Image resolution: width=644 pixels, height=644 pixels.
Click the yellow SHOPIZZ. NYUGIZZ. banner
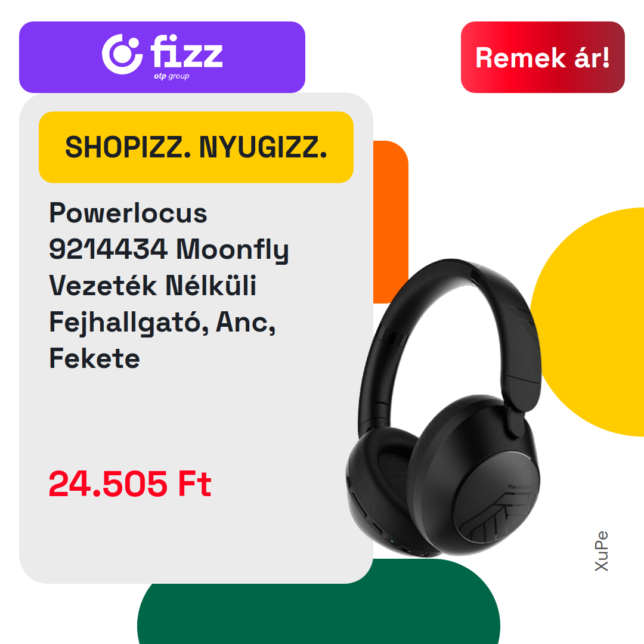[x=196, y=147]
